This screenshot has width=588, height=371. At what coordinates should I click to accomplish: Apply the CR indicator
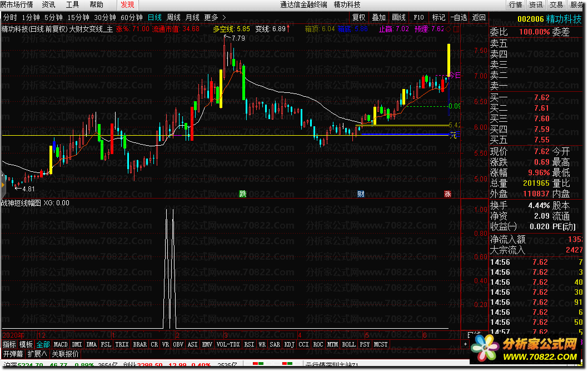[155, 344]
